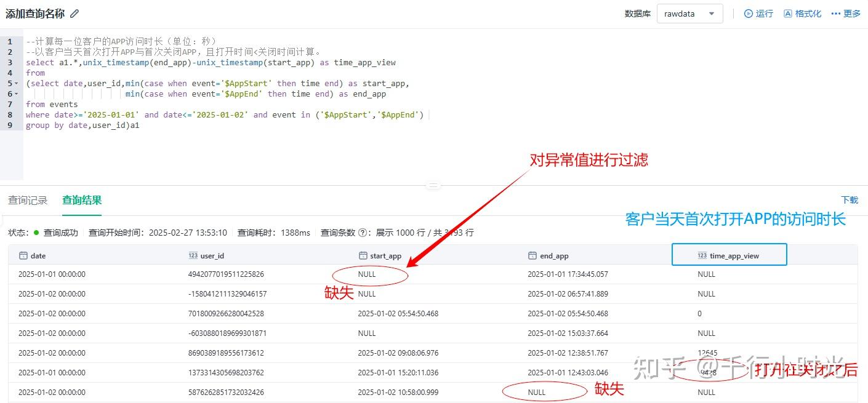Screen dimensions: 868x403
Task: Click the play icon of 运行
Action: click(749, 14)
